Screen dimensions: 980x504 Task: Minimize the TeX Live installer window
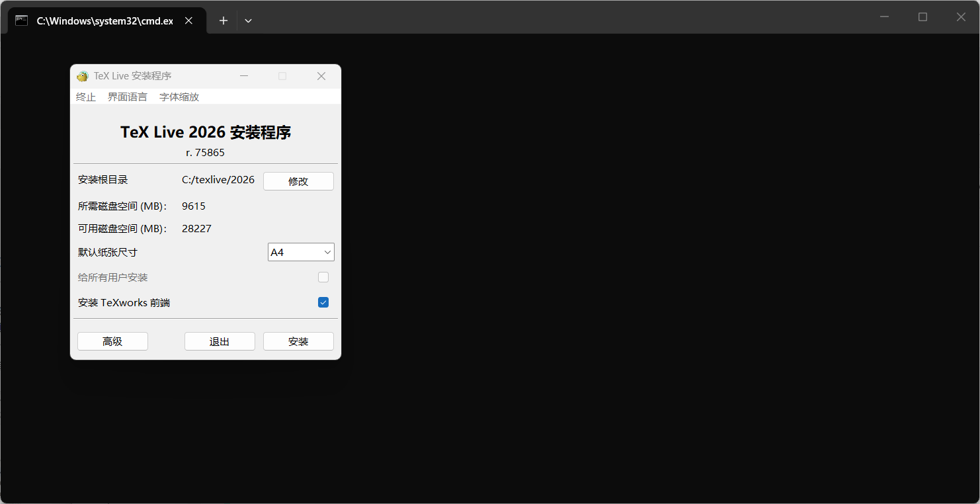click(245, 76)
